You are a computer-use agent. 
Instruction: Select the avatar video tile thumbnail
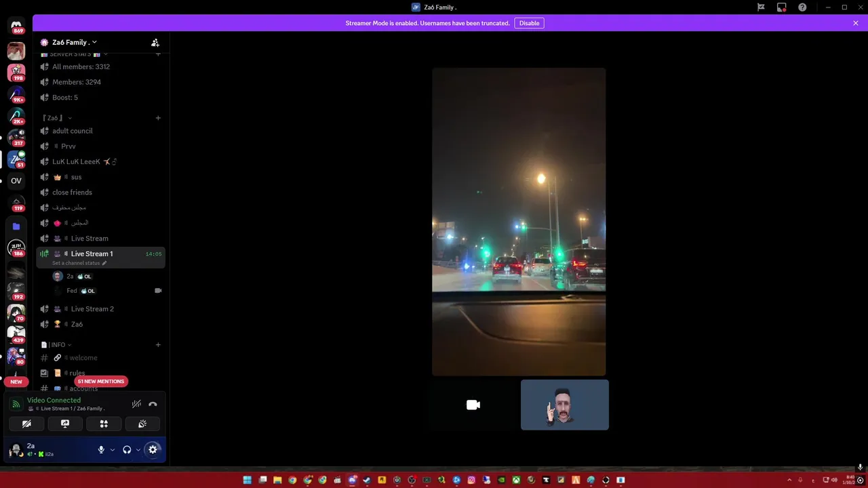(x=565, y=405)
